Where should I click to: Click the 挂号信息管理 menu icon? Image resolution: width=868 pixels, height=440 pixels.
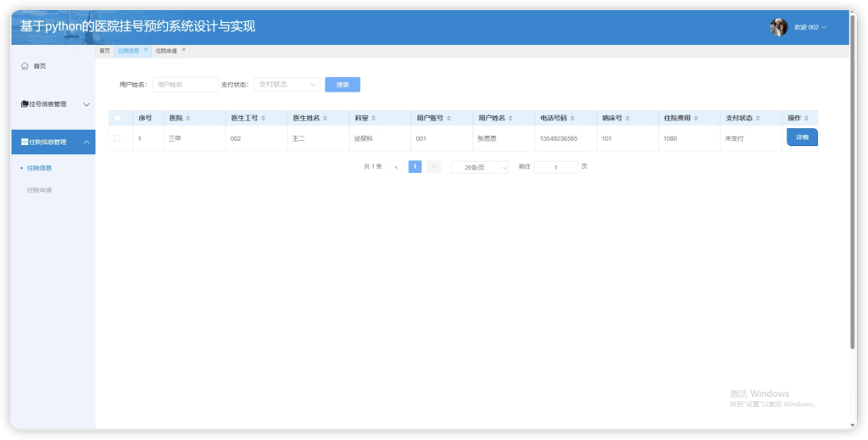pos(25,104)
